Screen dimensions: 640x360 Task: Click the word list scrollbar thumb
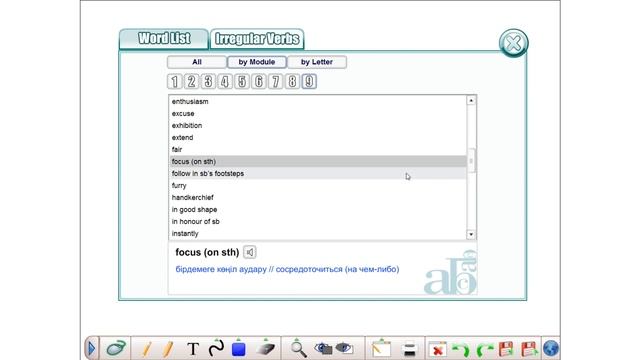471,160
